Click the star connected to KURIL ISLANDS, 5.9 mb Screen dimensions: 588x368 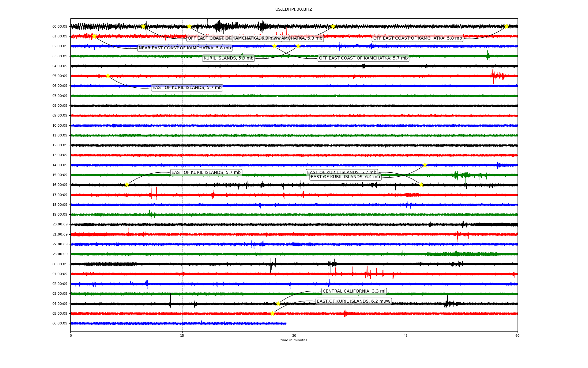[298, 46]
